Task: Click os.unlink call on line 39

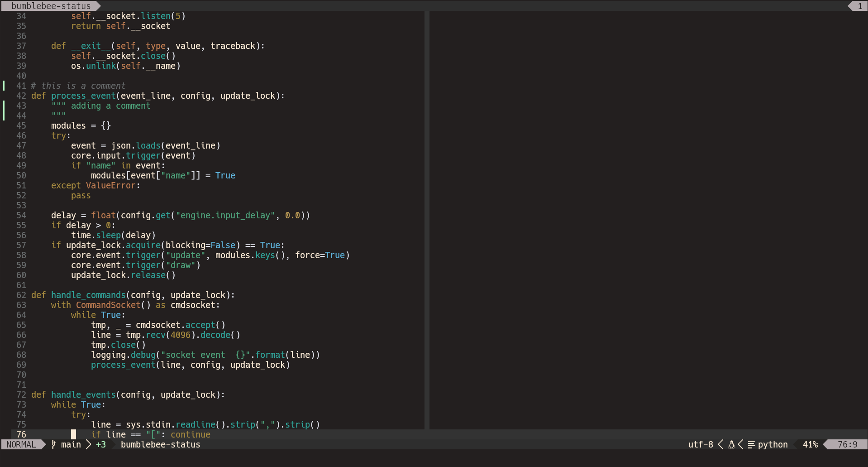Action: (x=126, y=66)
